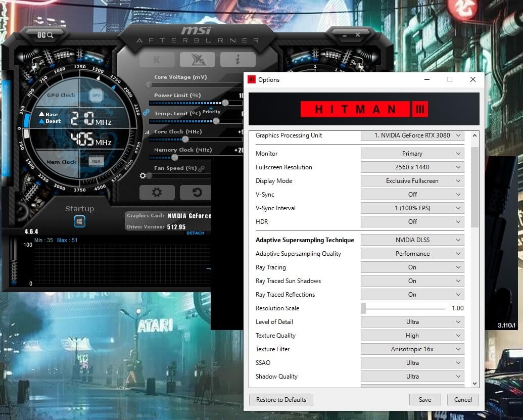Click the Options dialog vertical scrollbar
This screenshot has height=420, width=523.
[474, 187]
